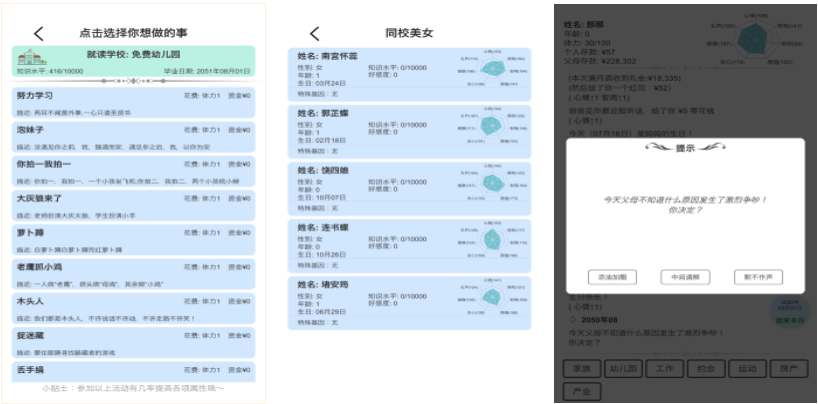The width and height of the screenshot is (818, 404).
Task: Choose 默不作声 in the prompt dialog
Action: 758,277
